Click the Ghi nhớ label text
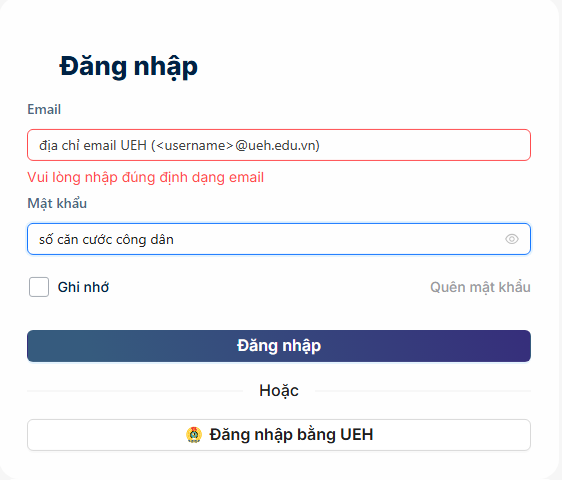Viewport: 562px width, 480px height. 83,287
